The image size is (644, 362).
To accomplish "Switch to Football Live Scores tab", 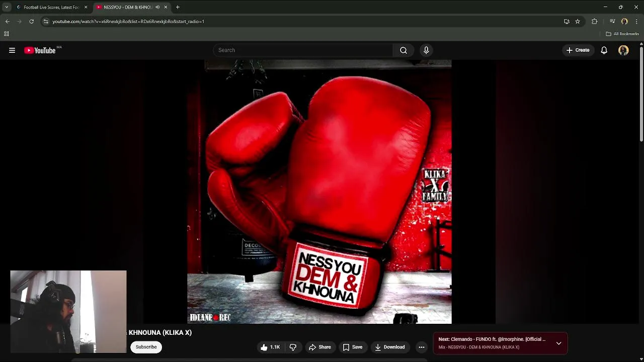I will [x=52, y=7].
